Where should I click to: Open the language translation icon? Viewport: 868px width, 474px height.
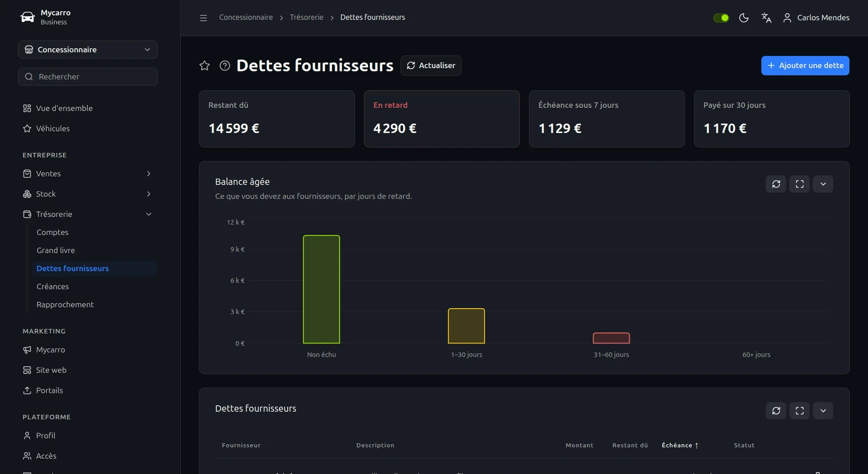(x=766, y=18)
